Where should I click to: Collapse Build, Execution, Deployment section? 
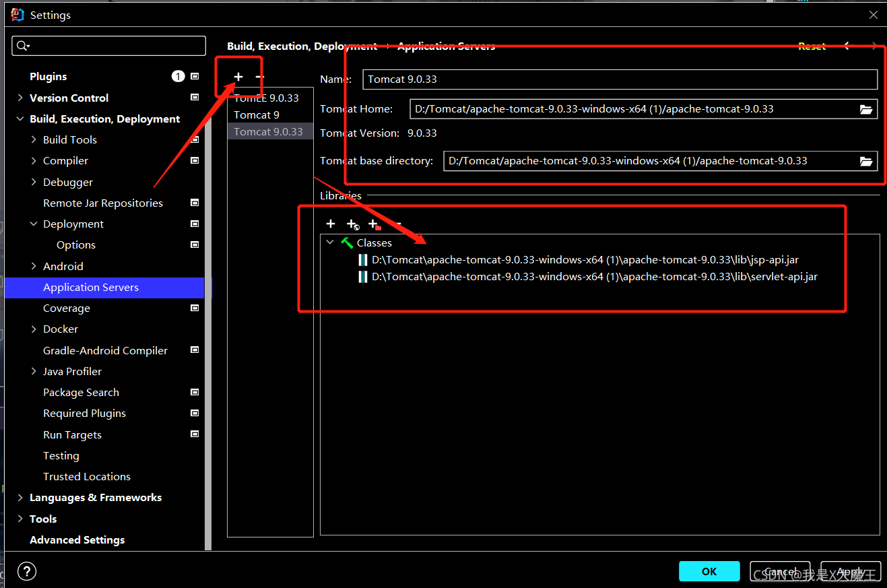(20, 119)
